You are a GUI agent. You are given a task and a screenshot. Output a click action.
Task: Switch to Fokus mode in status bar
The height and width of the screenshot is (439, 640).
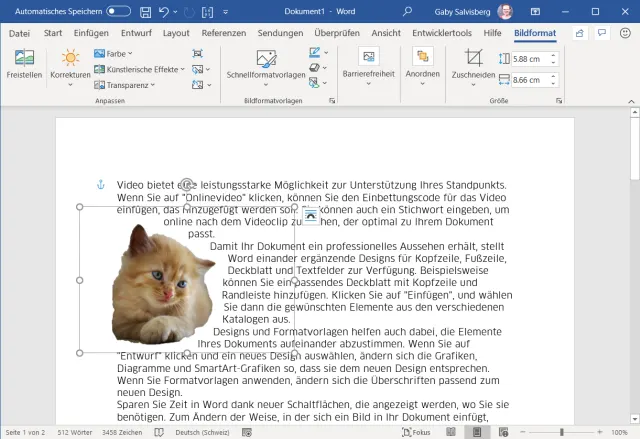(x=415, y=432)
